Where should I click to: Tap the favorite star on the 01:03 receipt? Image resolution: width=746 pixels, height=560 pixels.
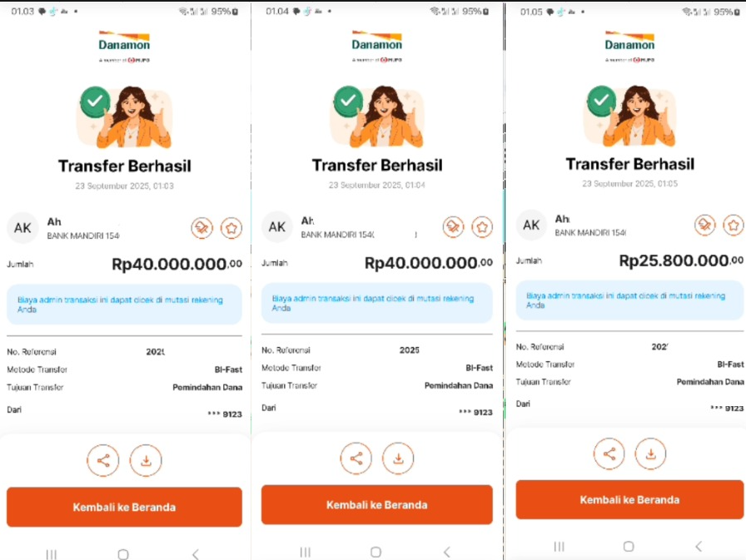[231, 228]
